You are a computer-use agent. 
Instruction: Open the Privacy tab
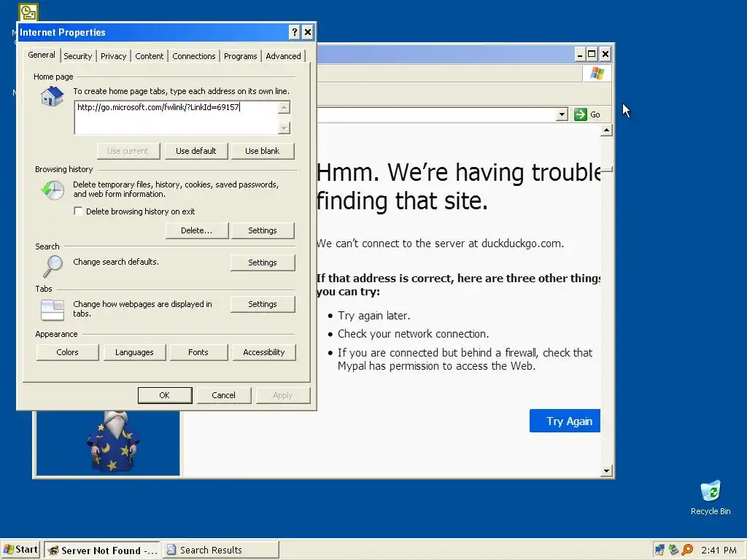(x=113, y=56)
